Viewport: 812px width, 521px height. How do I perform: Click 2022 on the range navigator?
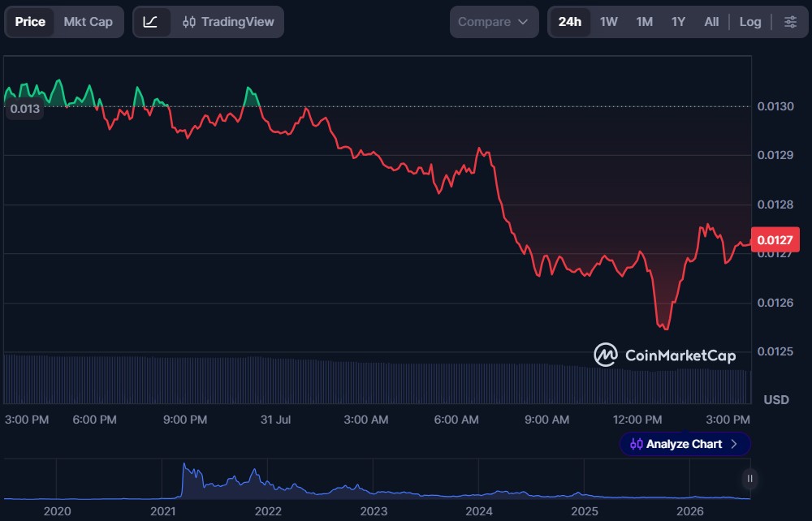coord(268,511)
